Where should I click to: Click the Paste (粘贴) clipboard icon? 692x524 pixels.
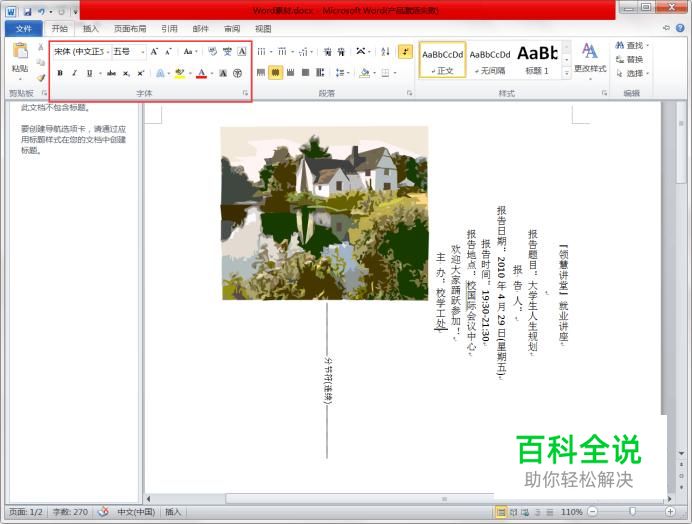20,51
